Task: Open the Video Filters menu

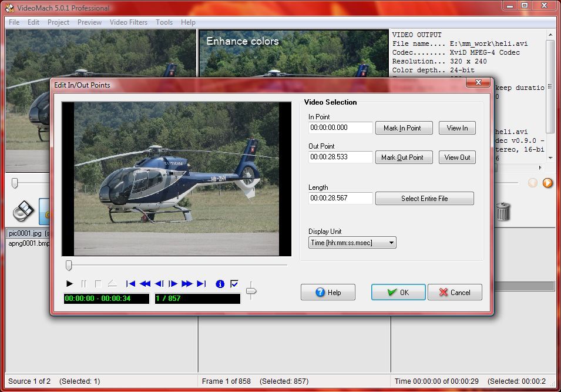Action: (129, 22)
